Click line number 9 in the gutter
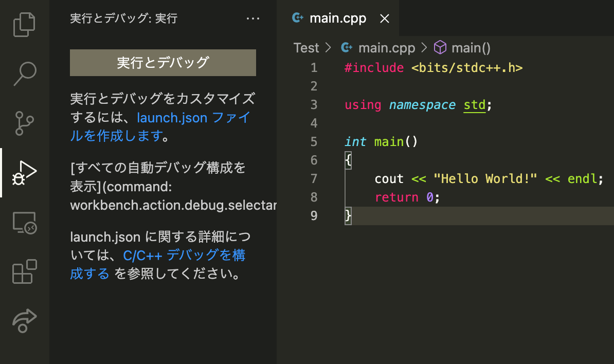Screen dimensions: 614x364 (x=314, y=215)
